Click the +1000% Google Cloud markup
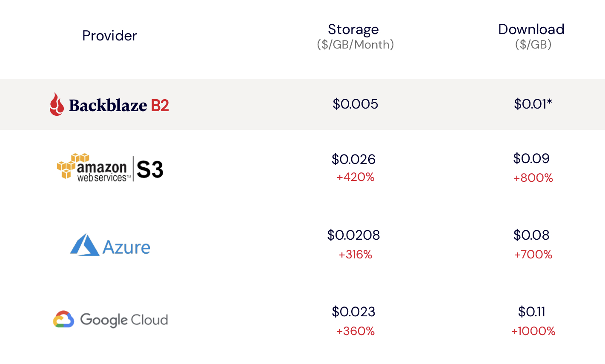Image resolution: width=605 pixels, height=364 pixels. click(x=533, y=331)
